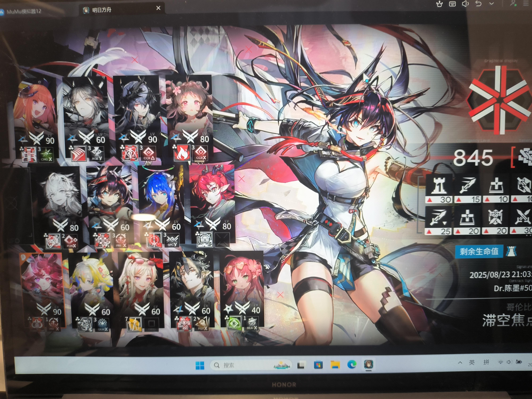The height and width of the screenshot is (399, 532).
Task: Click the 845 contingency score
Action: [473, 158]
